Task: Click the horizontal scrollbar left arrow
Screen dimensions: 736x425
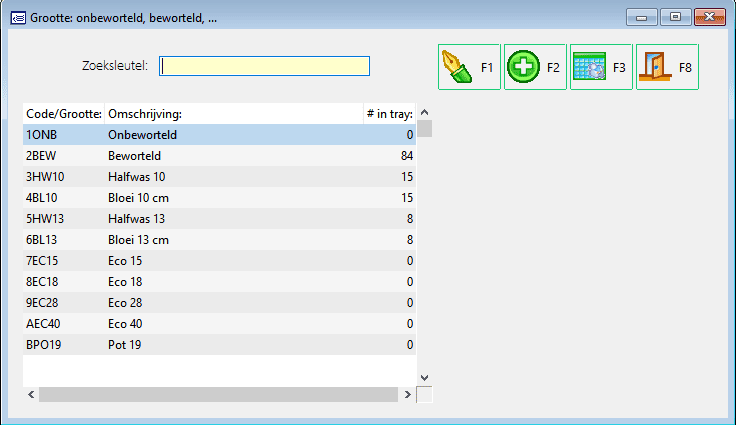Action: 31,394
